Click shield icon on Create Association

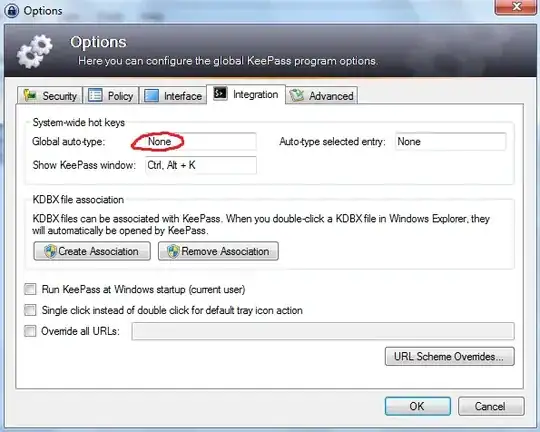click(x=50, y=251)
